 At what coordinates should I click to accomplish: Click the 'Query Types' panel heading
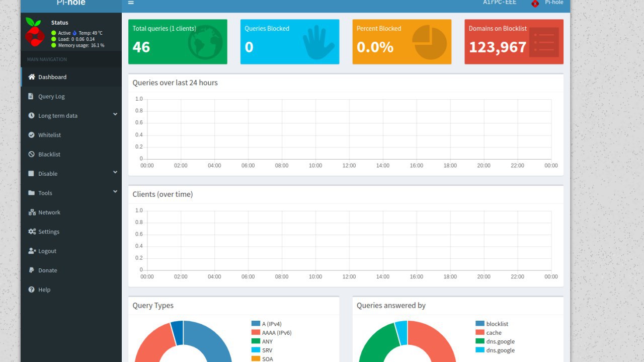coord(153,306)
